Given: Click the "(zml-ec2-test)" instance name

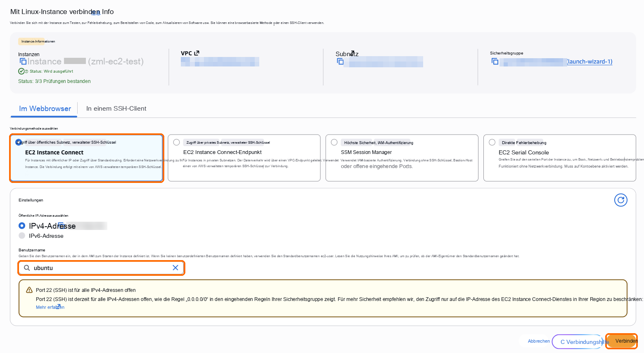Looking at the screenshot, I should click(x=116, y=62).
